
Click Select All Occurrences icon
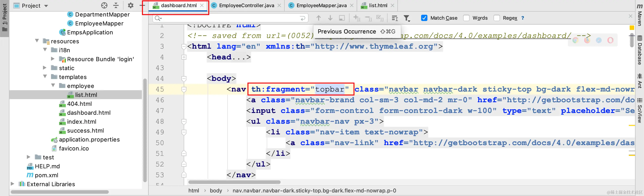380,18
